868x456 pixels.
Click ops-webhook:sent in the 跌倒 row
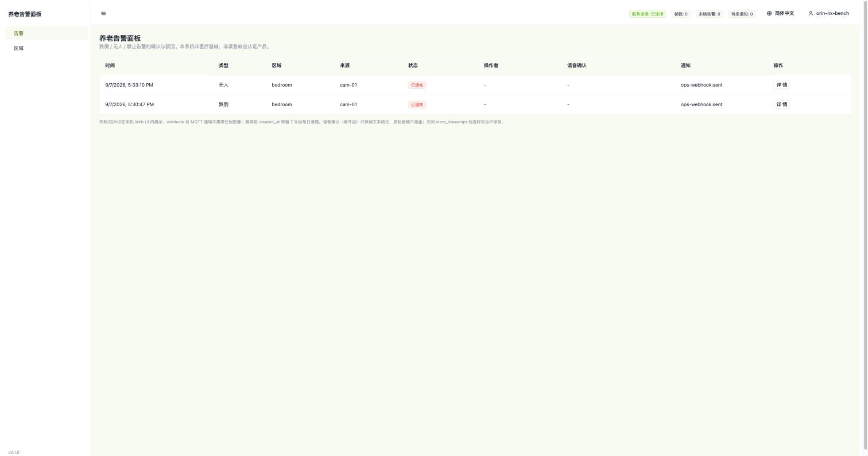pyautogui.click(x=702, y=104)
